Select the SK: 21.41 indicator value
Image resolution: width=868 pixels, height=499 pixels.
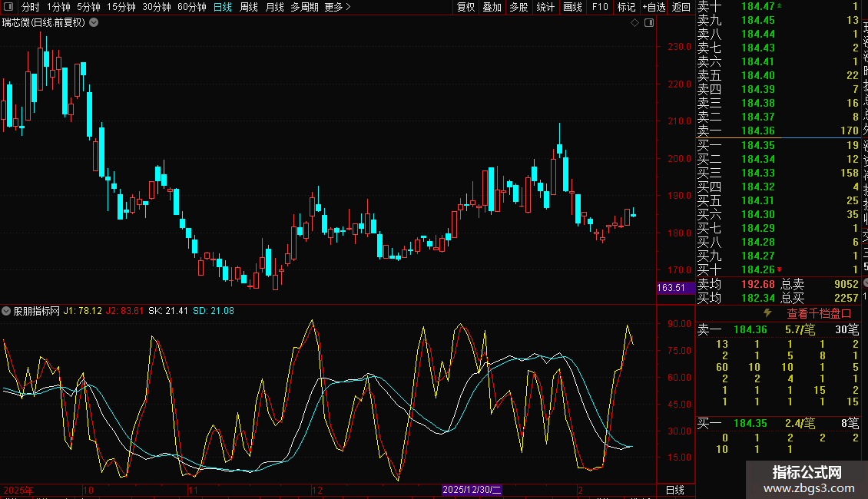point(167,311)
